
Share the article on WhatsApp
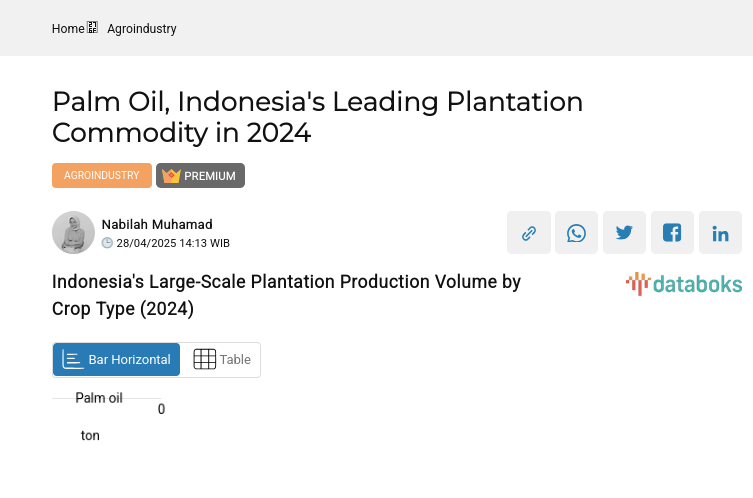pyautogui.click(x=576, y=232)
